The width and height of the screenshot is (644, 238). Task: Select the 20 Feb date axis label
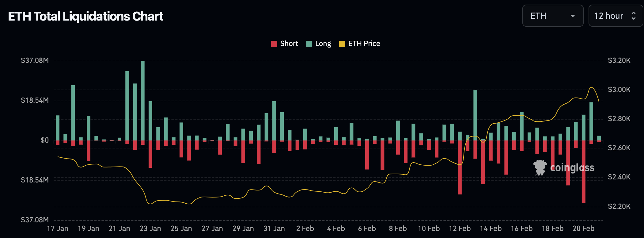[x=583, y=228]
